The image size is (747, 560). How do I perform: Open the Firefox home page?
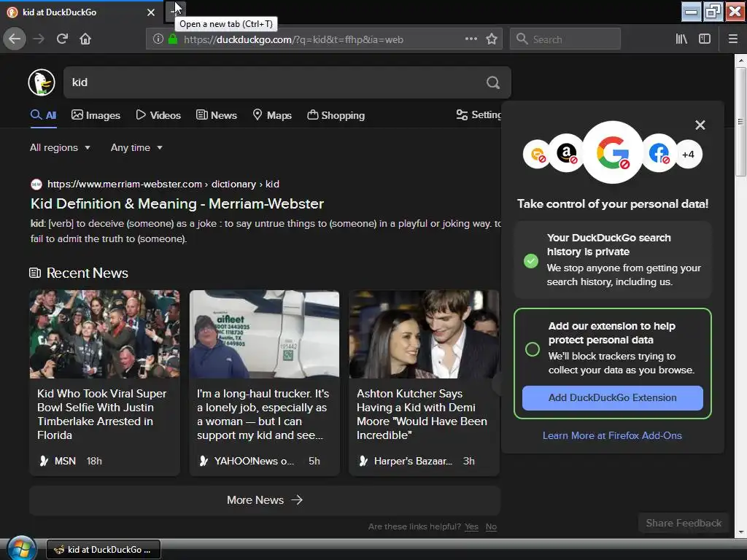pos(85,39)
